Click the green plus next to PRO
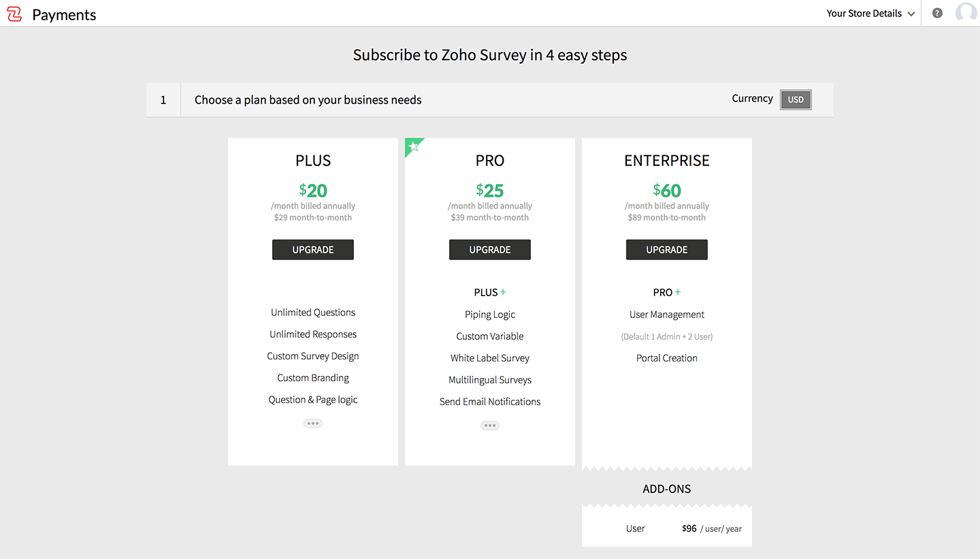 click(678, 292)
